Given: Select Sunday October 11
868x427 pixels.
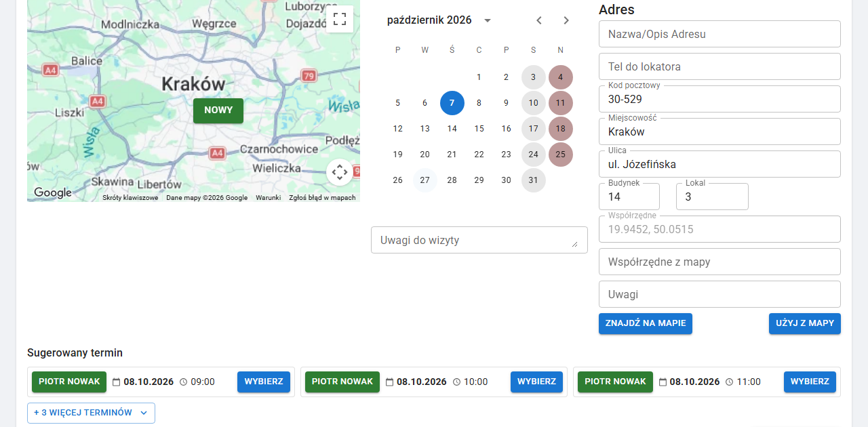Looking at the screenshot, I should click(561, 103).
